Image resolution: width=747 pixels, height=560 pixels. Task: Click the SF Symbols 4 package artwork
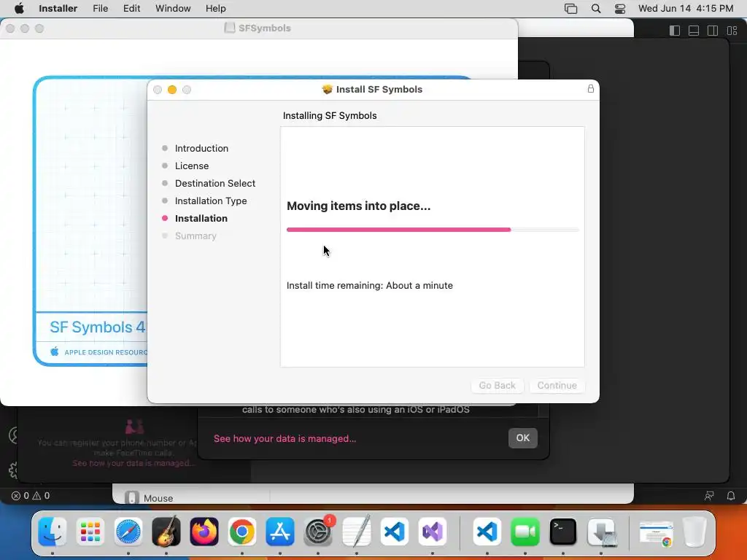click(x=90, y=220)
